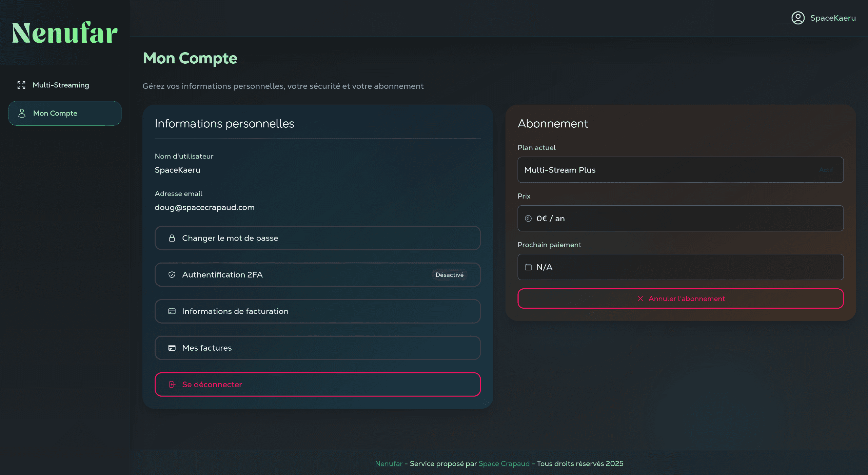Click the person icon beside Mon Compte

pyautogui.click(x=22, y=113)
